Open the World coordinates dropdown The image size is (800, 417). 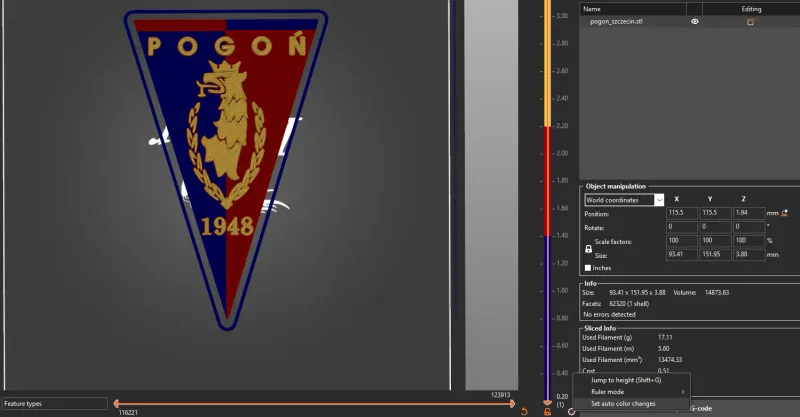(x=624, y=200)
